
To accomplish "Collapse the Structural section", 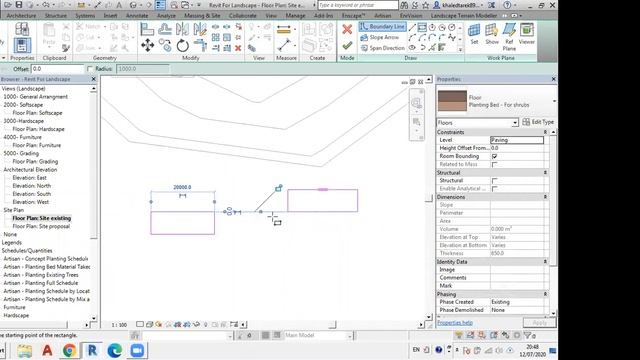I will coord(545,173).
